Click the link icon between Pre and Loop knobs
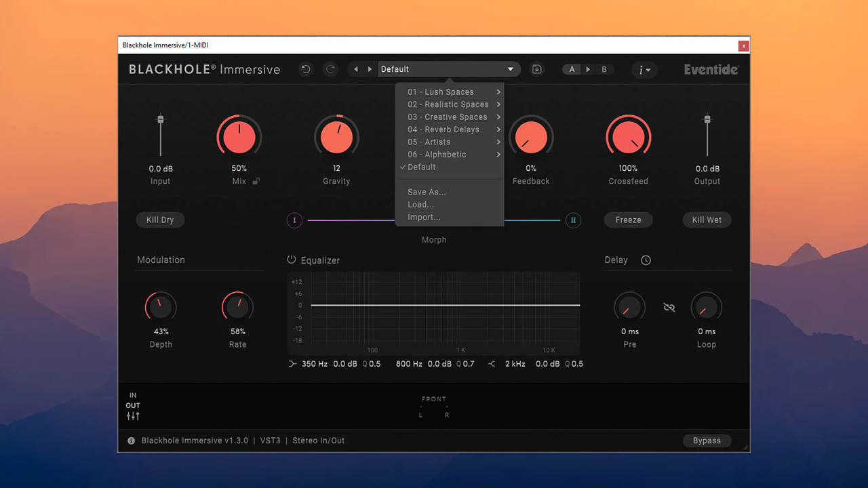 point(668,306)
